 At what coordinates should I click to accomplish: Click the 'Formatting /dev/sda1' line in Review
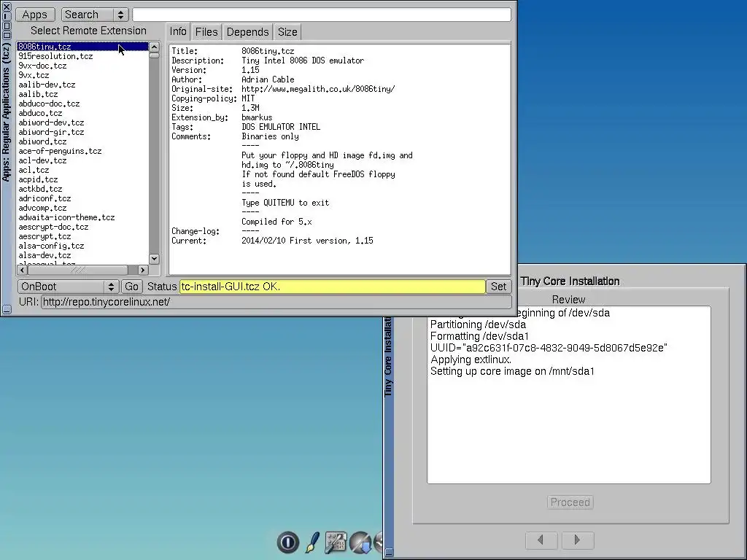479,336
